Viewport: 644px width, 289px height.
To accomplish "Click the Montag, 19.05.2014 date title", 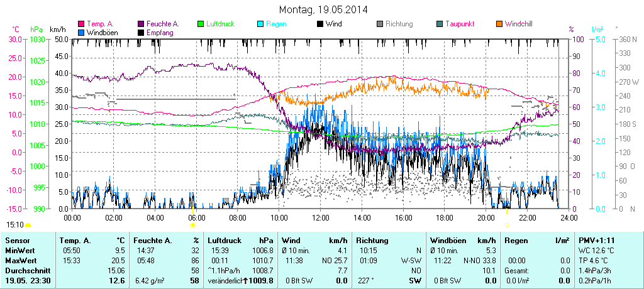I will 323,10.
